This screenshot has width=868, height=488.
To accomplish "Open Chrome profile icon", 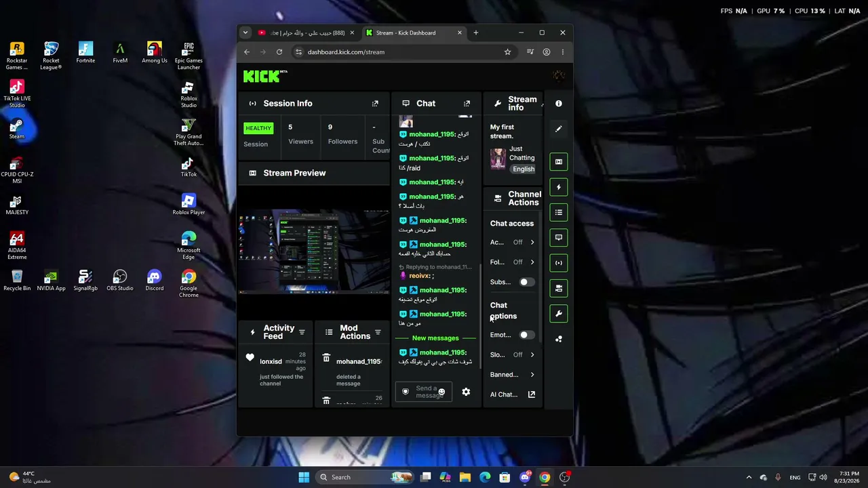I will (547, 52).
